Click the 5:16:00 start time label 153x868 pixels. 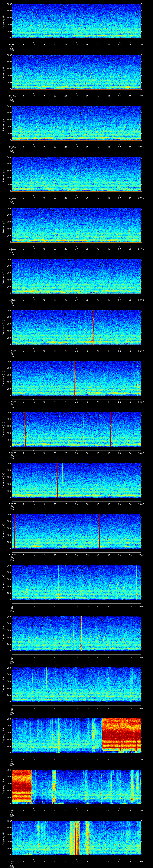point(12,44)
